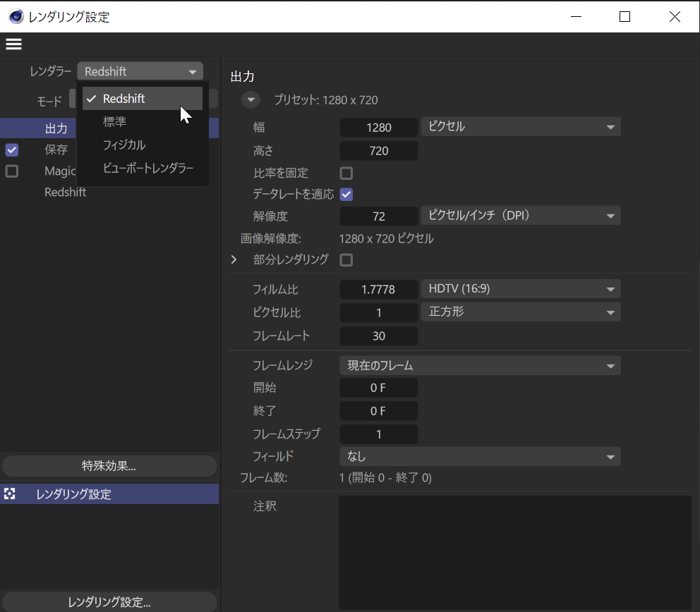The width and height of the screenshot is (700, 612).
Task: Choose ビューポートレンダラー from the list
Action: point(143,168)
